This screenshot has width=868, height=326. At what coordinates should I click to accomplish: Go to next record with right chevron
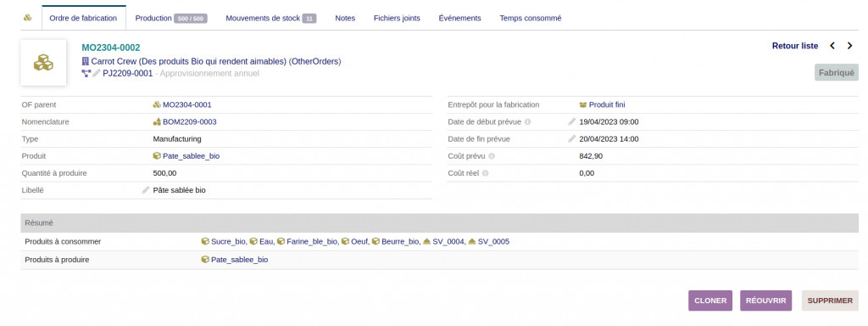(x=849, y=46)
